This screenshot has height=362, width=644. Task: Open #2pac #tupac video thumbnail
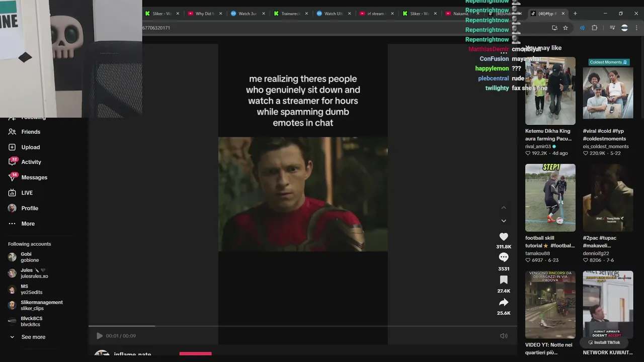[608, 198]
